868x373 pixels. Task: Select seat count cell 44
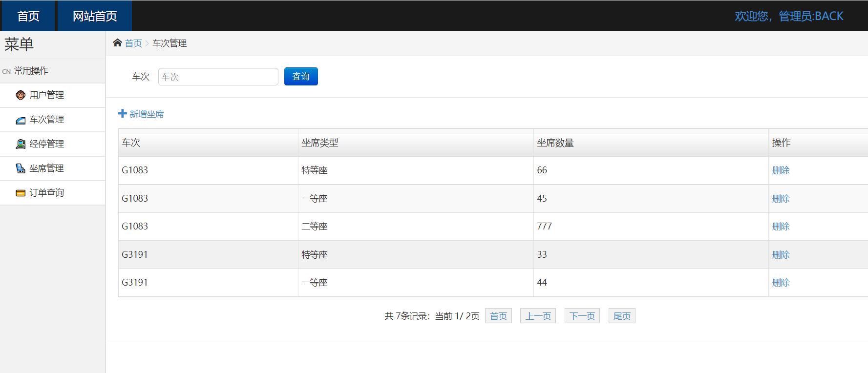(651, 283)
